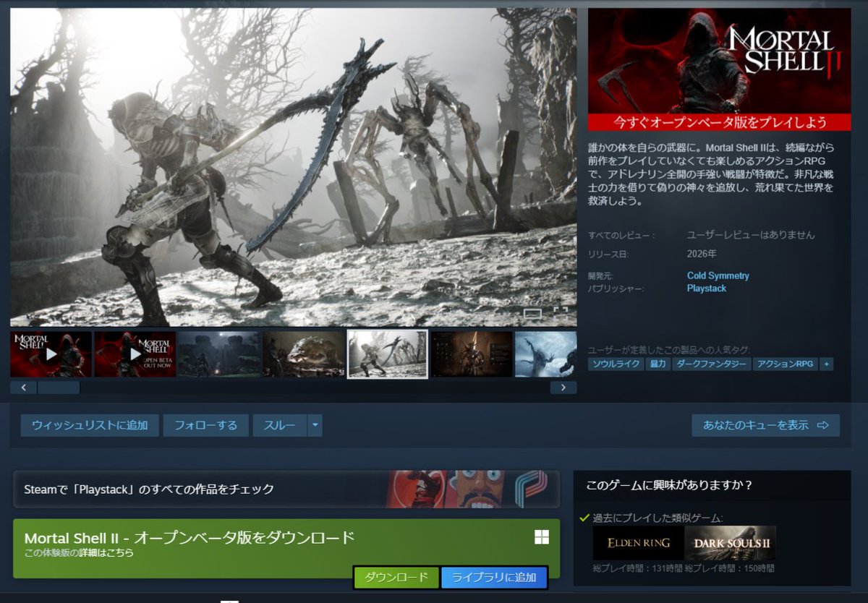
Task: Open the Dark Souls II similar game tile
Action: [730, 544]
